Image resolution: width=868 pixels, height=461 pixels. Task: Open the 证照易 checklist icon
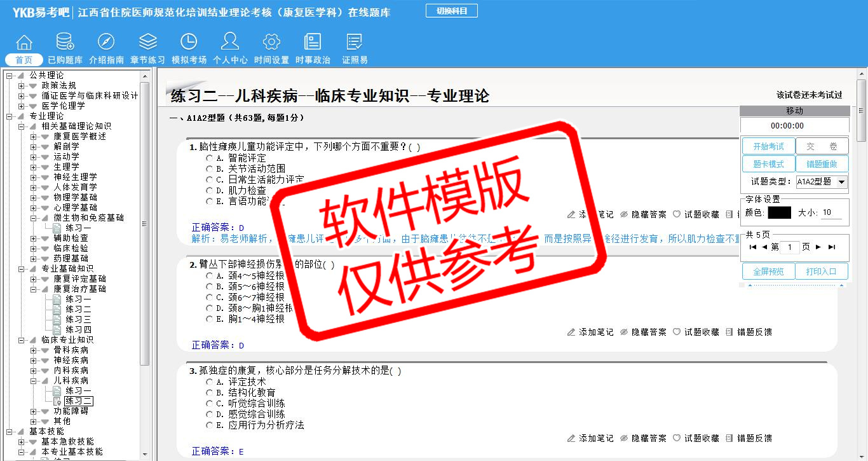(355, 43)
